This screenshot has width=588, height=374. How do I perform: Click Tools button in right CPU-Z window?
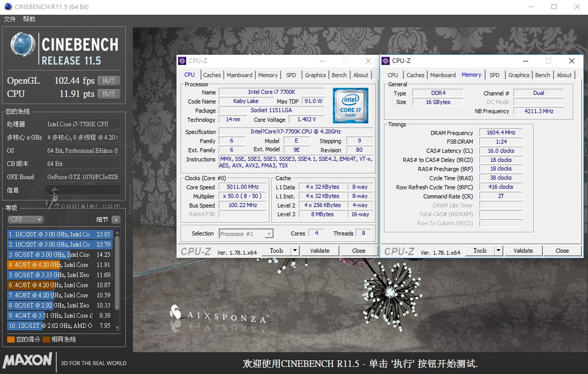pyautogui.click(x=480, y=251)
